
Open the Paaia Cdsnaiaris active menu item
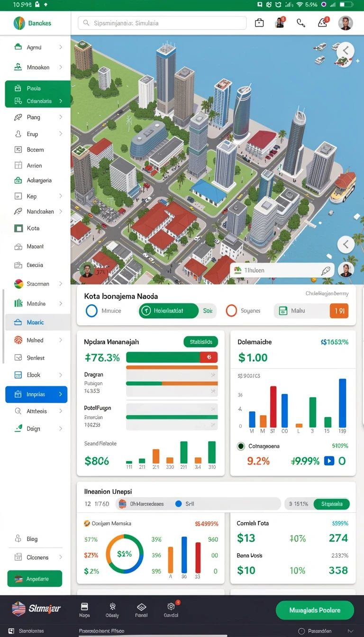[37, 94]
